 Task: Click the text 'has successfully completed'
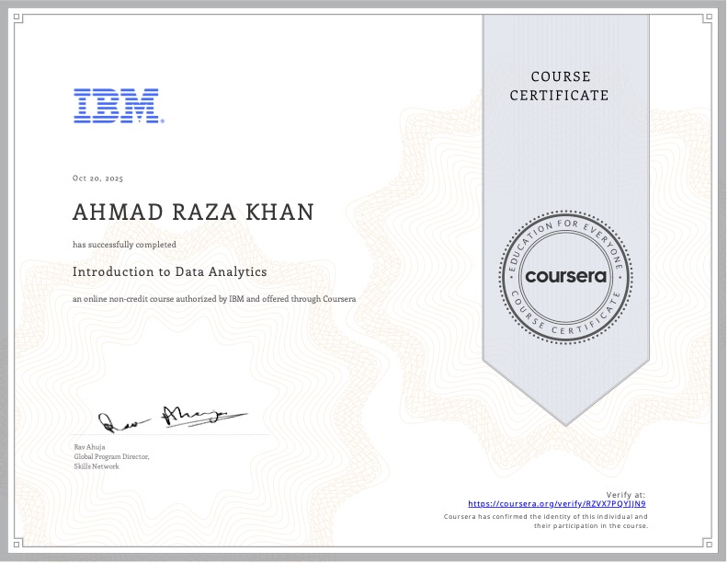tap(124, 245)
